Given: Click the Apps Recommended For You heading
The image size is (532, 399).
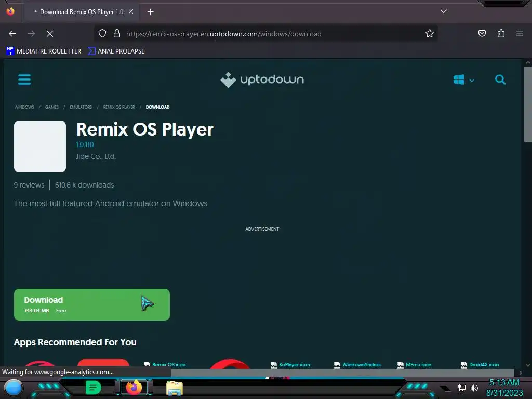Looking at the screenshot, I should (75, 342).
